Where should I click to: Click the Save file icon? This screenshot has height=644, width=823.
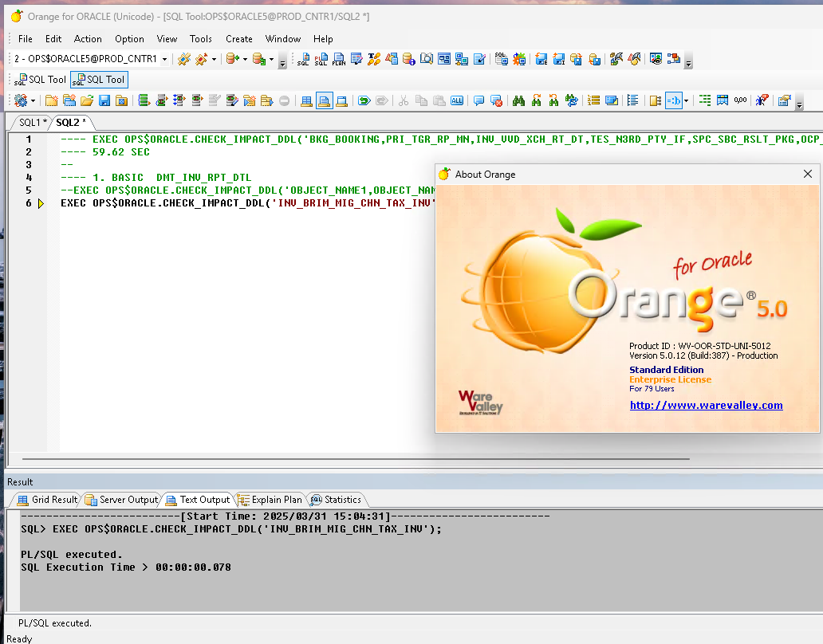(104, 100)
